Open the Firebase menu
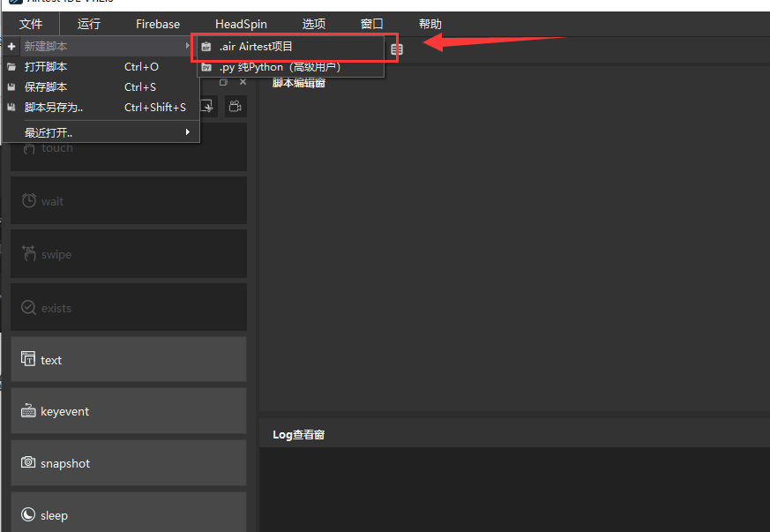This screenshot has height=532, width=770. click(x=158, y=24)
